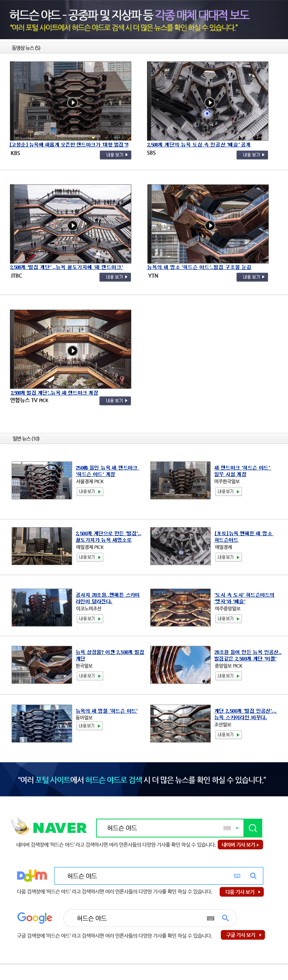Click 내용보기 under 이코노미조선
288x980 pixels.
coord(89,619)
